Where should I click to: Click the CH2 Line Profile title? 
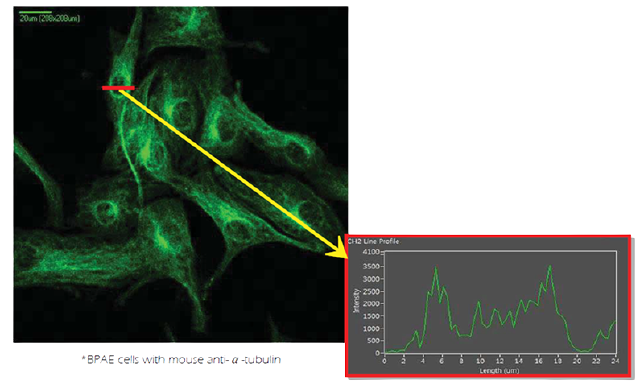coord(373,241)
